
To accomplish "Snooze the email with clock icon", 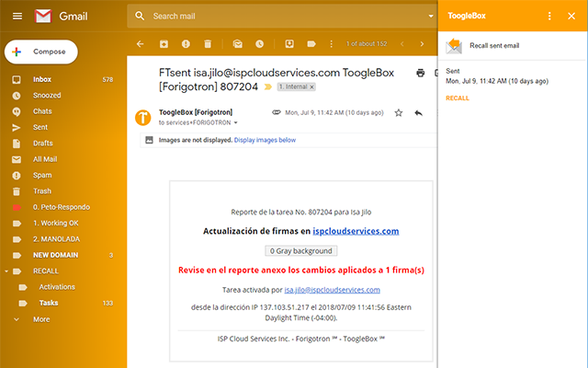I will (x=259, y=44).
